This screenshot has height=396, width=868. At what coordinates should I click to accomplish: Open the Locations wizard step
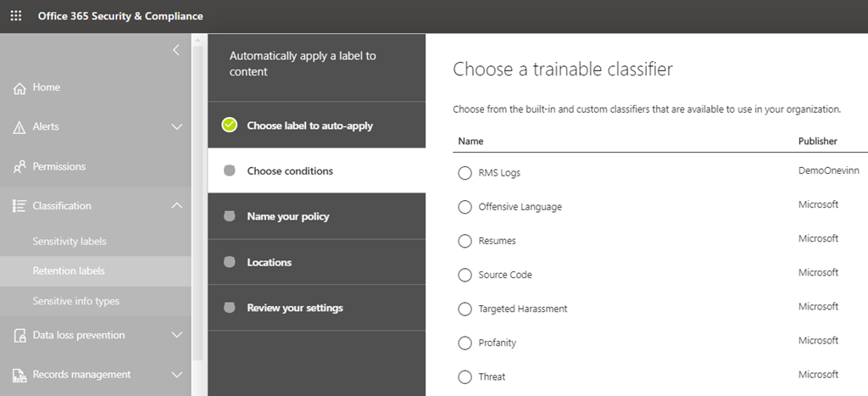[x=269, y=262]
